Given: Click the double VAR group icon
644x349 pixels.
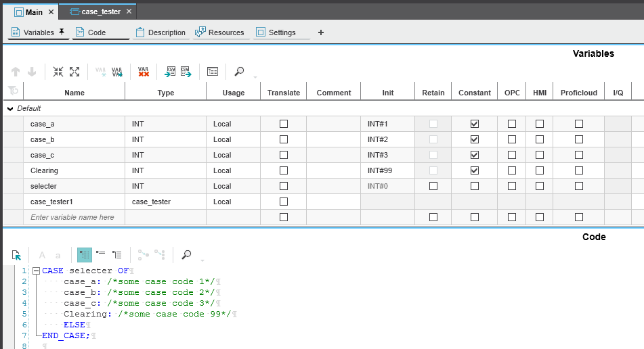Looking at the screenshot, I should [117, 72].
